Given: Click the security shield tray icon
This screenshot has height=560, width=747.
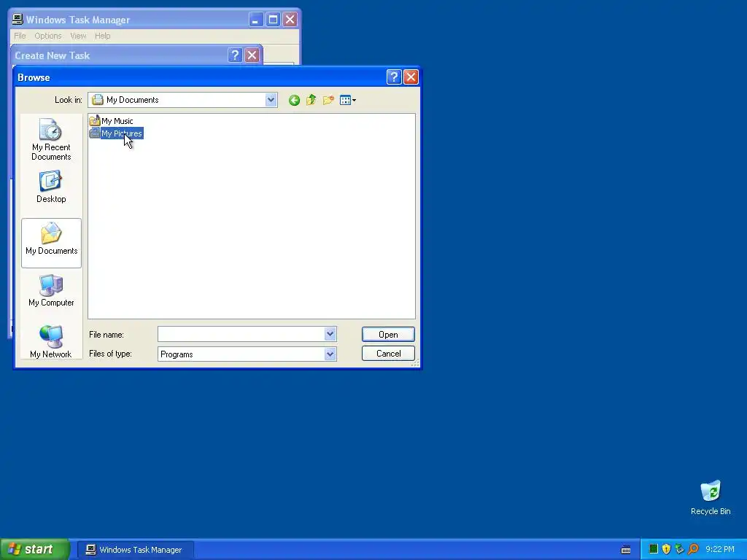Looking at the screenshot, I should [667, 549].
